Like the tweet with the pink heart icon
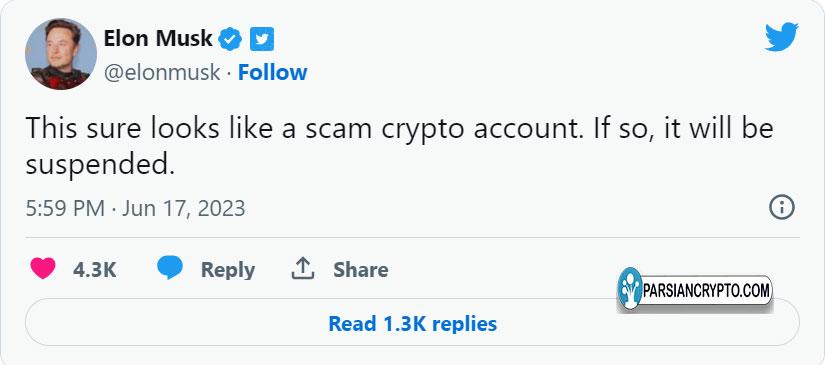 coord(43,269)
